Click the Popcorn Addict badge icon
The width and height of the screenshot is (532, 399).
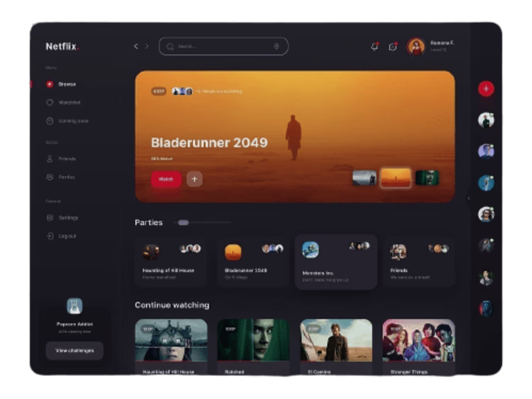coord(74,306)
